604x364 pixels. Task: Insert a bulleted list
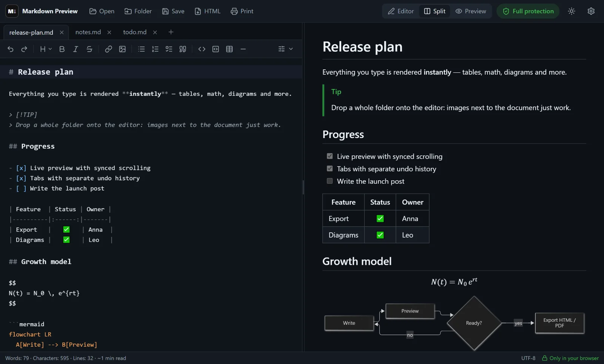click(142, 49)
